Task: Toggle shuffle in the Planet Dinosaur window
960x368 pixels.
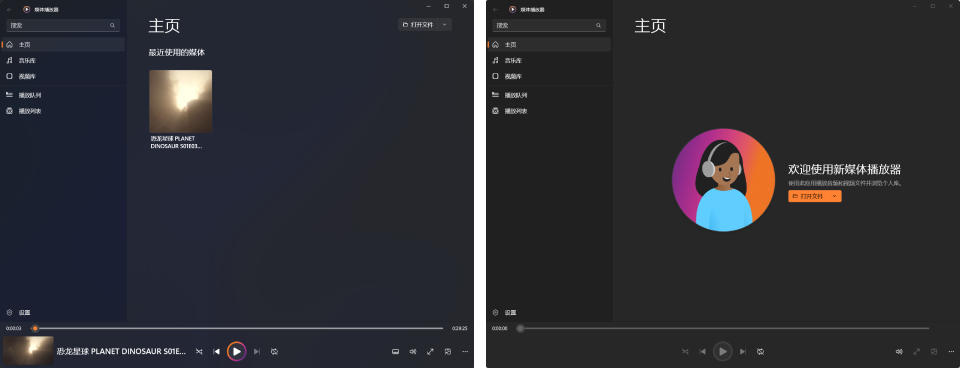Action: coord(199,351)
